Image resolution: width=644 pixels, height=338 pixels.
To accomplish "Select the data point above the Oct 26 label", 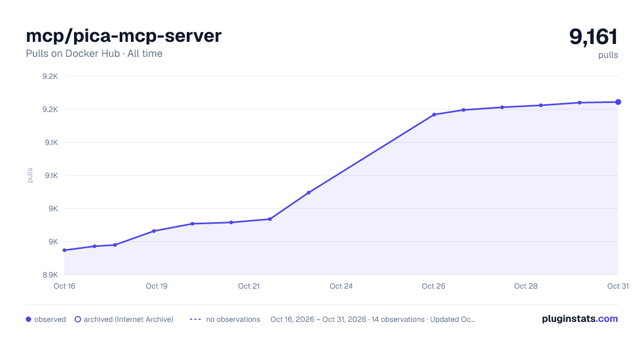I will point(434,114).
